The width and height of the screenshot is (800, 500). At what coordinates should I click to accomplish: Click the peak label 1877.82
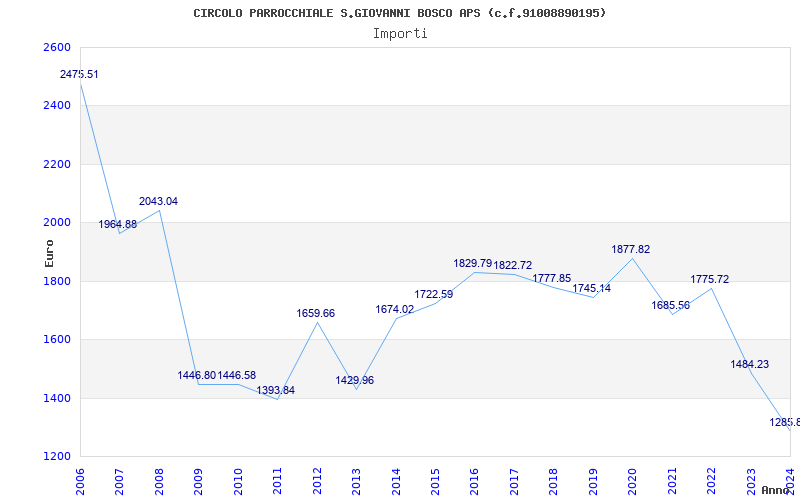(631, 249)
